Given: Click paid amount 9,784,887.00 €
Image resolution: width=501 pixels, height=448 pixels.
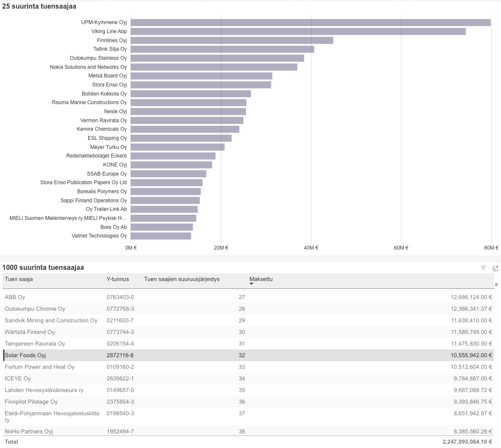Looking at the screenshot, I should [x=473, y=379].
